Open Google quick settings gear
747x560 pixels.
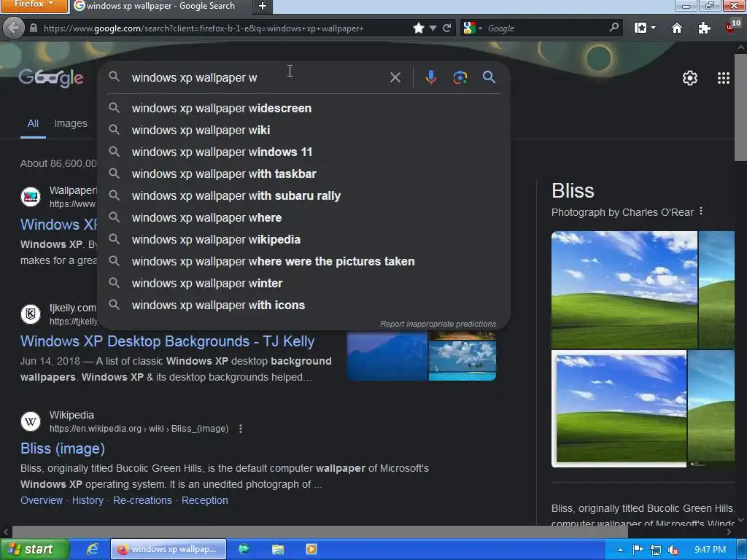tap(690, 77)
